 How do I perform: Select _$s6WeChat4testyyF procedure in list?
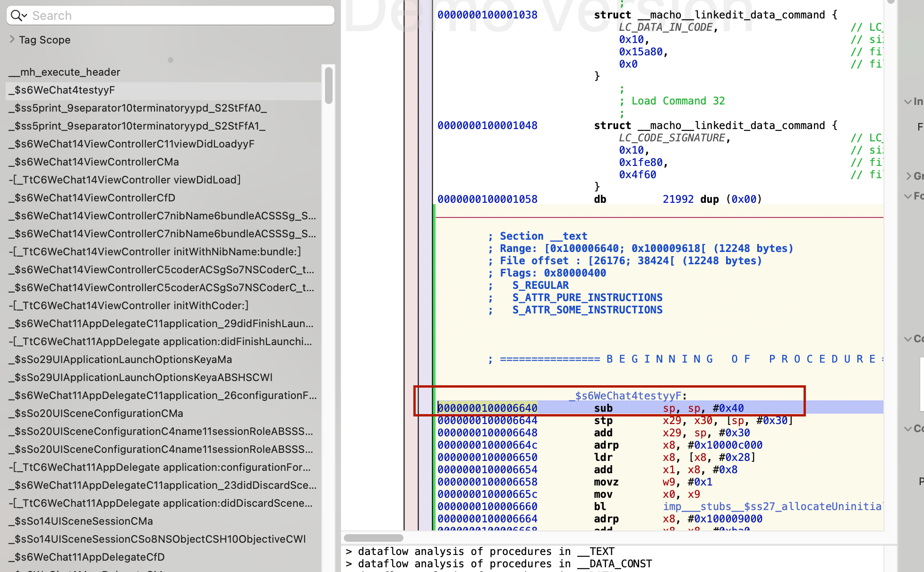click(163, 90)
